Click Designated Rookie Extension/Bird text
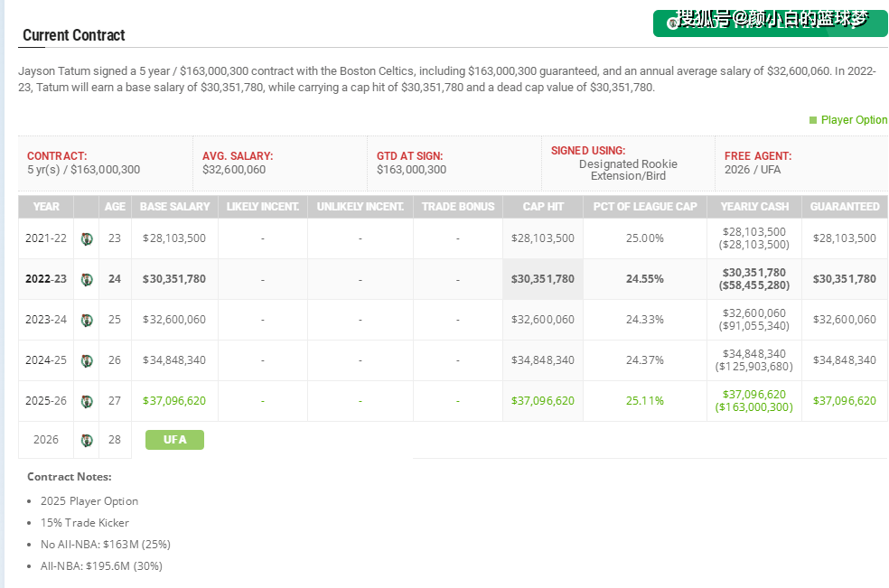This screenshot has width=889, height=588. pyautogui.click(x=628, y=170)
